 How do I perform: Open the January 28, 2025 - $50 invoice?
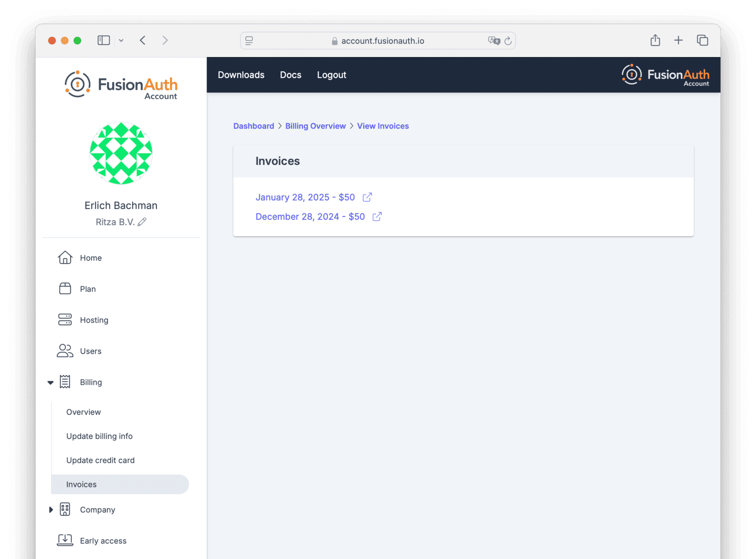(x=305, y=197)
